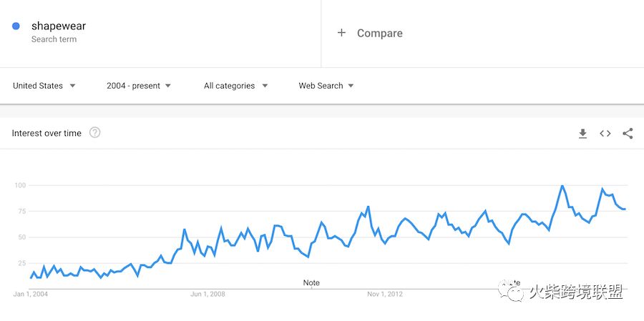Image resolution: width=644 pixels, height=321 pixels.
Task: Open the All categories dropdown
Action: tap(235, 86)
